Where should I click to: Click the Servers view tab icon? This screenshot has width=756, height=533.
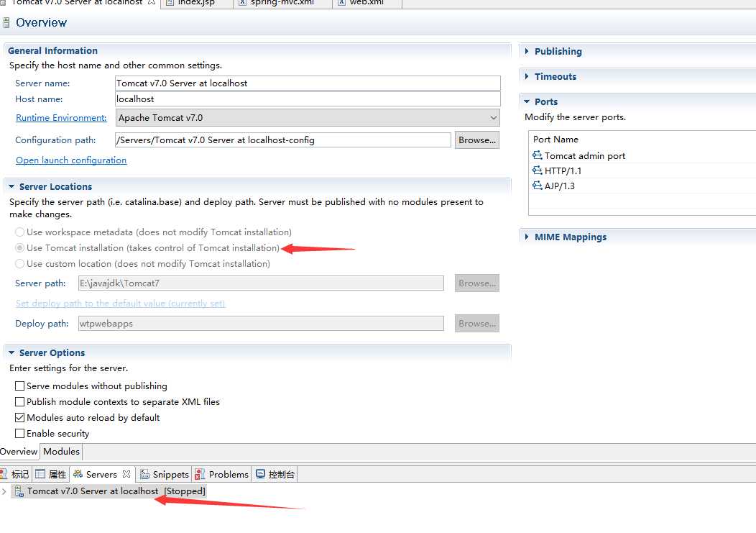pyautogui.click(x=78, y=474)
